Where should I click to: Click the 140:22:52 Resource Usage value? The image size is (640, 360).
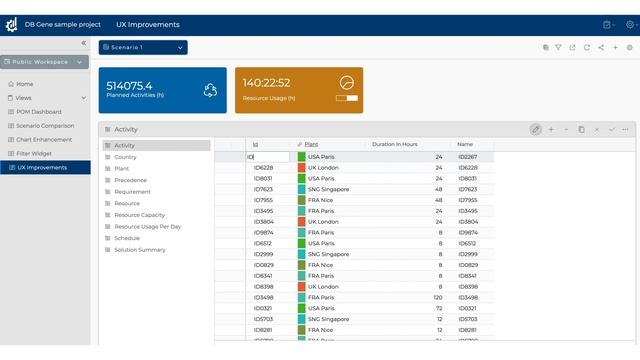pyautogui.click(x=266, y=83)
